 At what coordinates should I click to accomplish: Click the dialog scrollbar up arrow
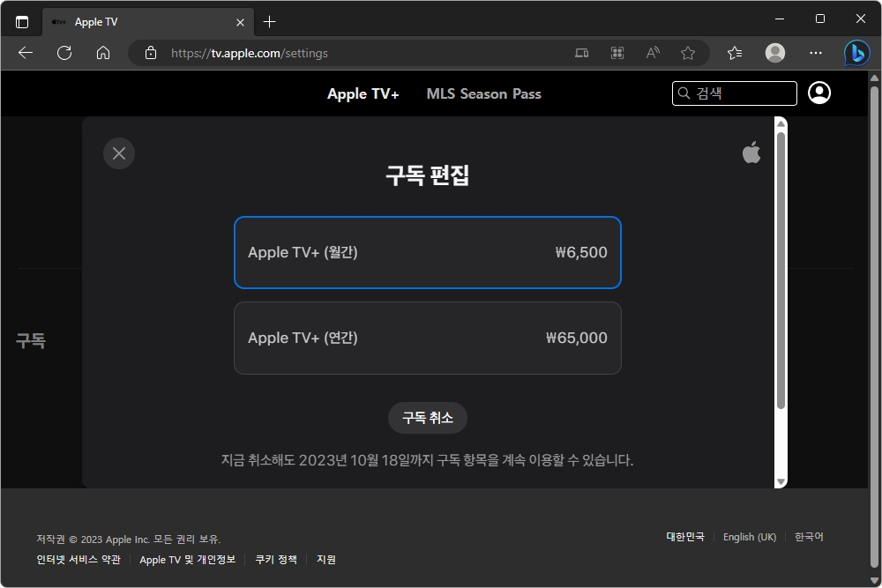point(781,123)
